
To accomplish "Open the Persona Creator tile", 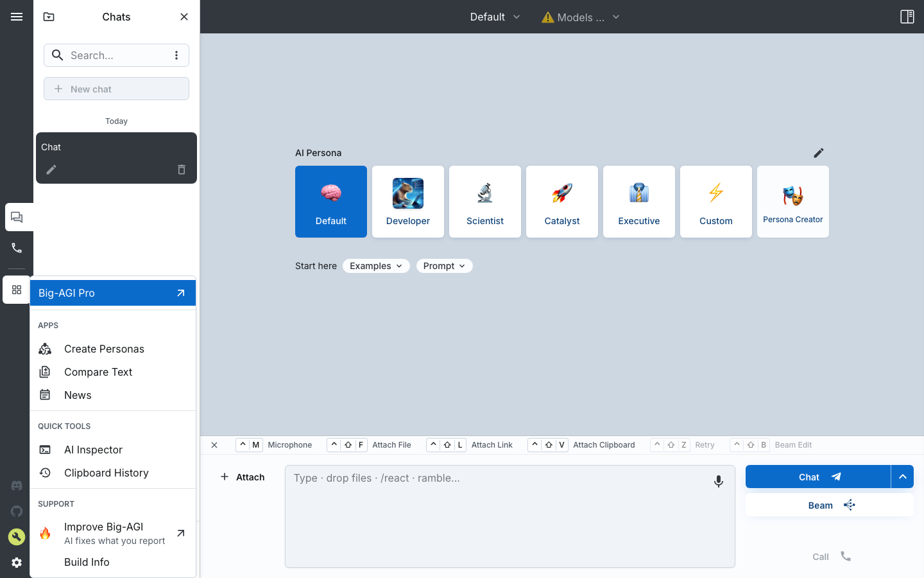I will point(793,202).
